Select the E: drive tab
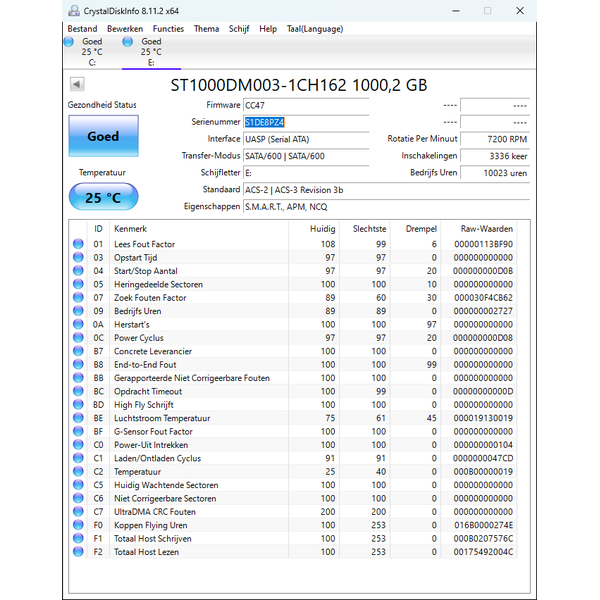 [152, 52]
